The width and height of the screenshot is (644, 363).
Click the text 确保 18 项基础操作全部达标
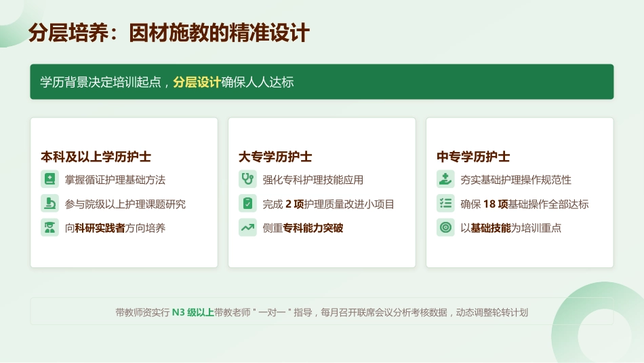[x=525, y=204]
